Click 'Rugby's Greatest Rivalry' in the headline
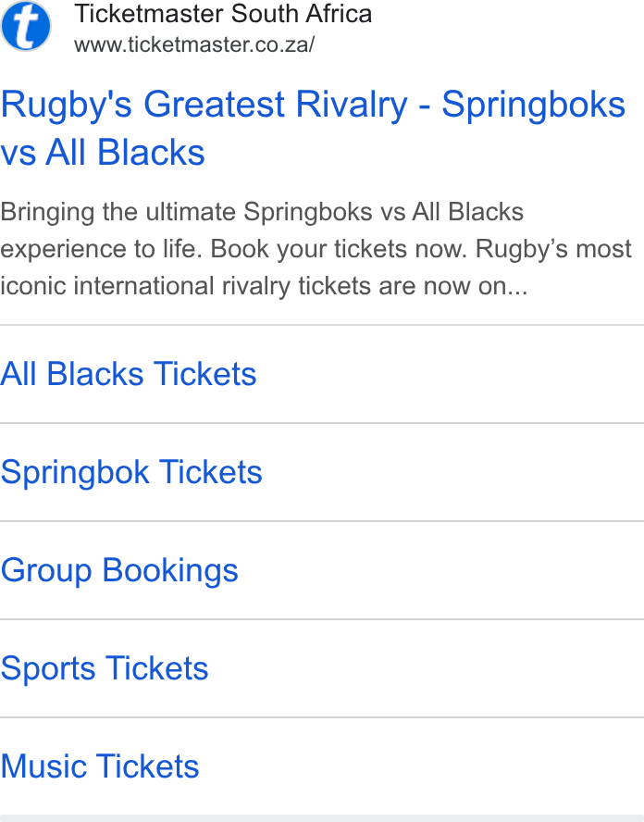 click(x=204, y=105)
